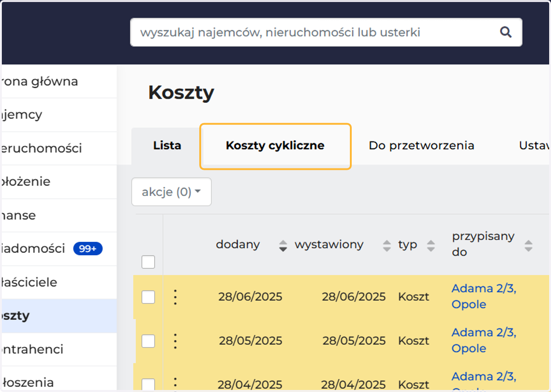Sort by the wystawiony column arrows
This screenshot has height=392, width=551.
(x=387, y=246)
